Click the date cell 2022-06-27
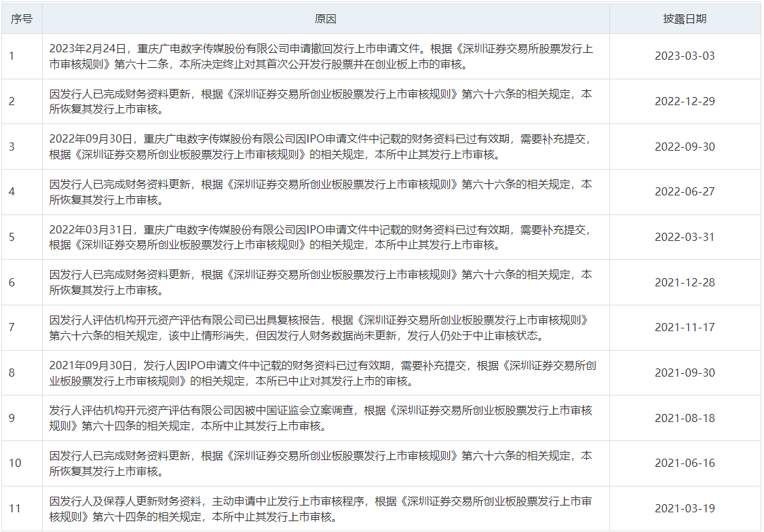764x532 pixels. (x=684, y=192)
